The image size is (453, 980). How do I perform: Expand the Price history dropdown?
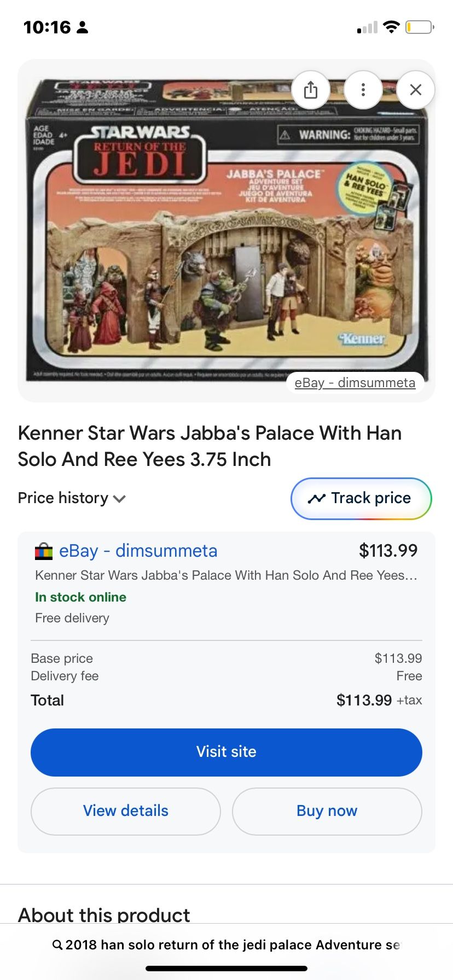point(72,498)
